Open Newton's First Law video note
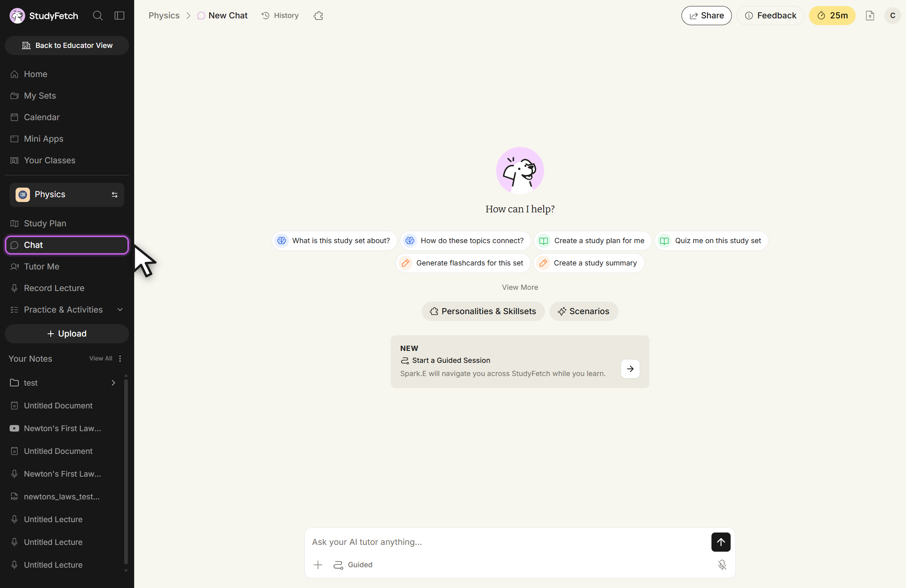 pos(62,428)
